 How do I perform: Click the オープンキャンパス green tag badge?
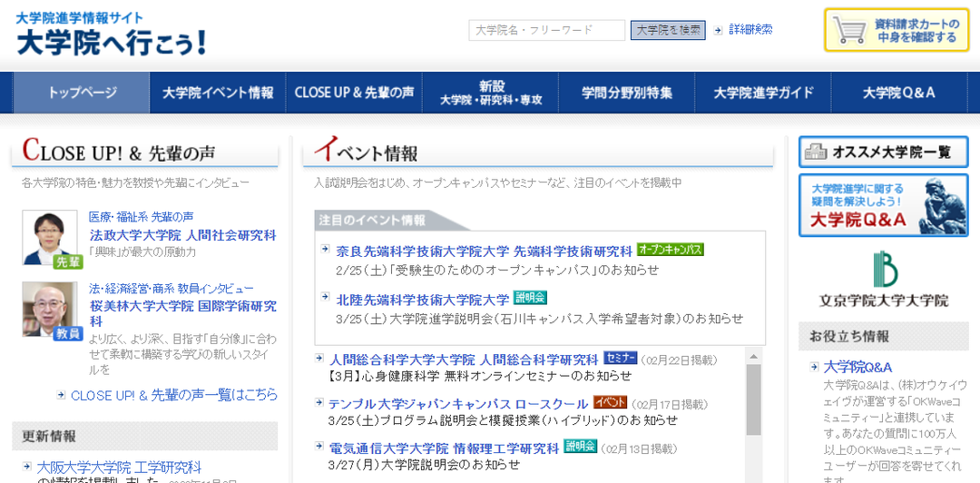pos(671,250)
